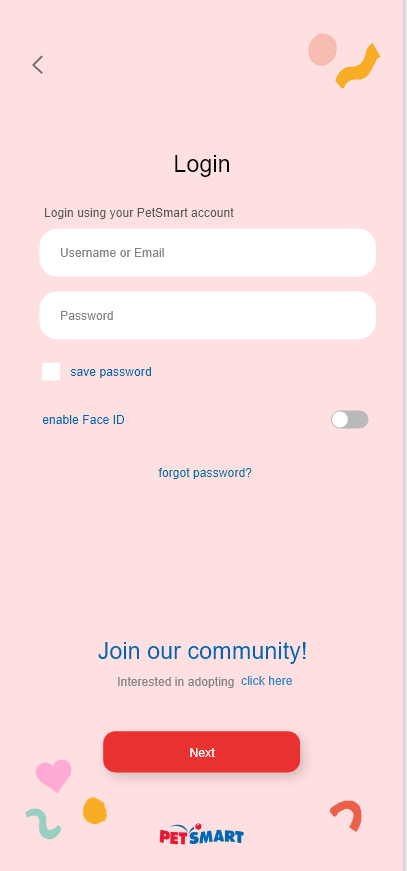The height and width of the screenshot is (871, 407).
Task: Click the yellow squiggle shape at top
Action: coord(358,66)
